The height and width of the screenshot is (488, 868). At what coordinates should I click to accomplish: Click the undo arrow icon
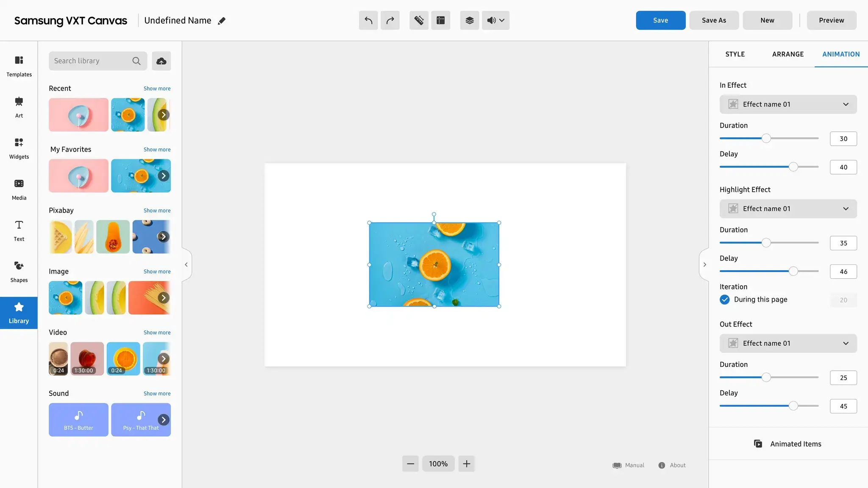368,20
